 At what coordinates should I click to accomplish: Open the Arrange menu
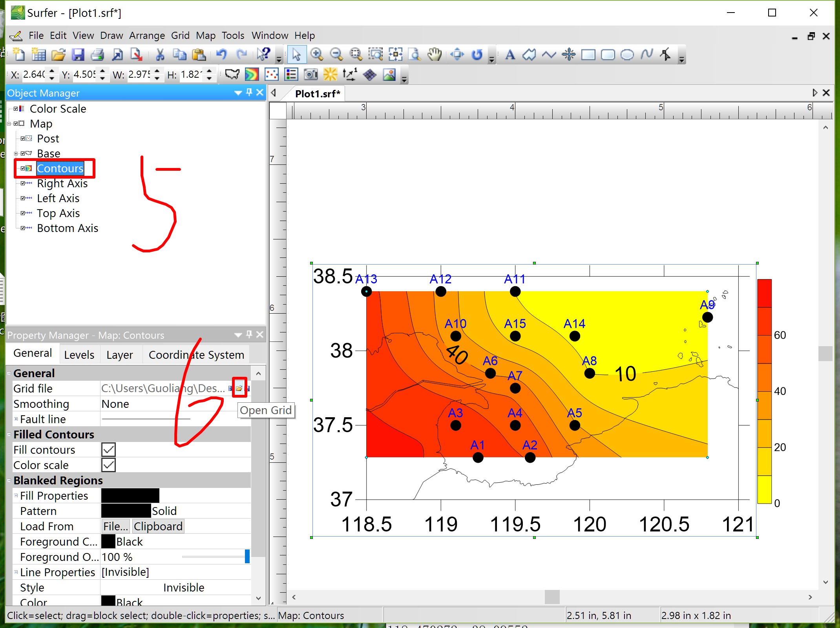[x=147, y=35]
